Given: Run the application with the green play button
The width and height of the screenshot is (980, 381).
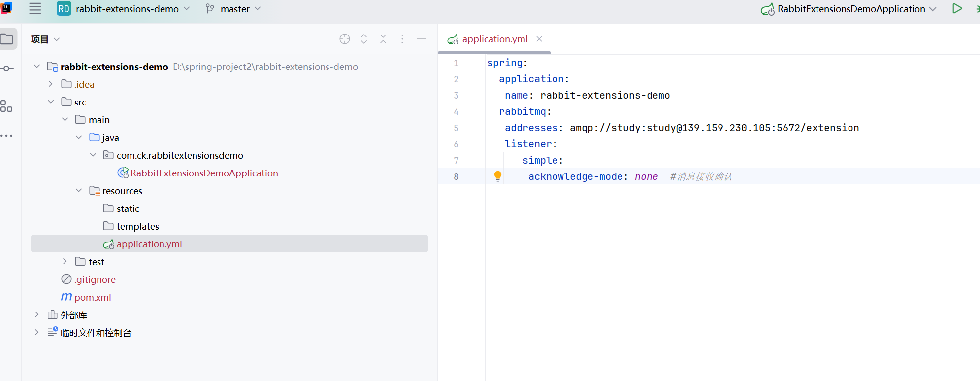Looking at the screenshot, I should [x=957, y=8].
